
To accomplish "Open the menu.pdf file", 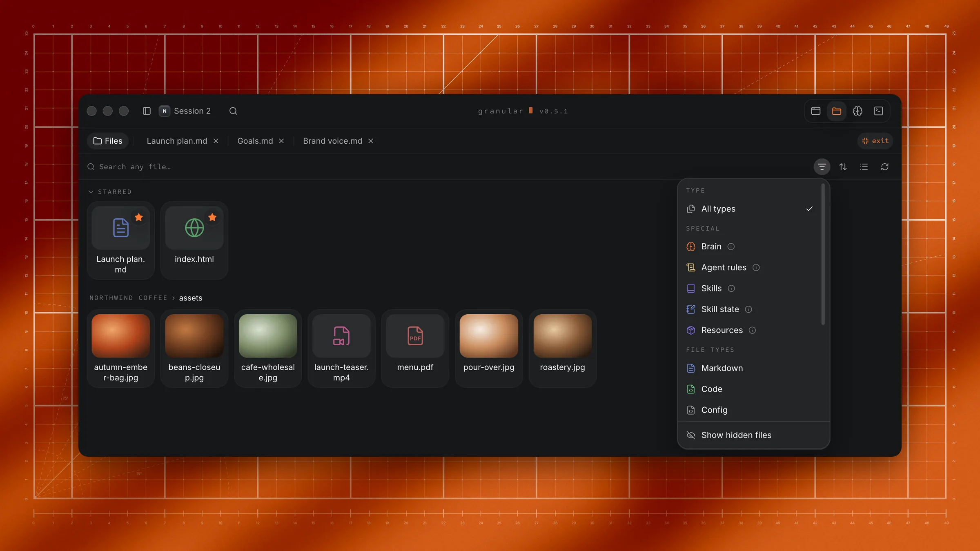I will pyautogui.click(x=415, y=348).
